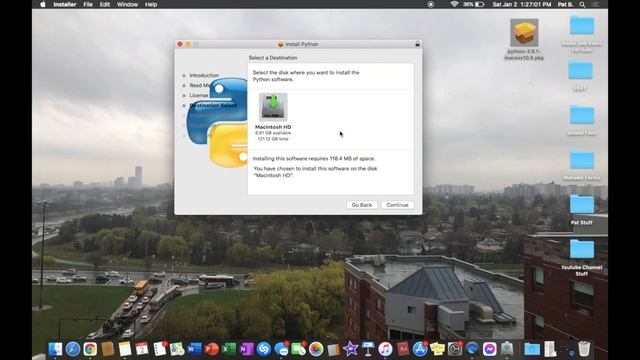
Task: Open FaceTime from the Dock
Action: 298,349
